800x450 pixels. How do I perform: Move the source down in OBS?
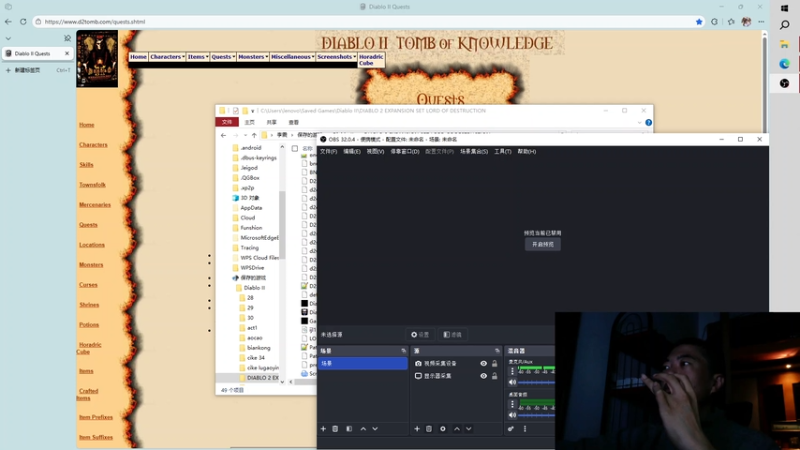click(x=468, y=429)
